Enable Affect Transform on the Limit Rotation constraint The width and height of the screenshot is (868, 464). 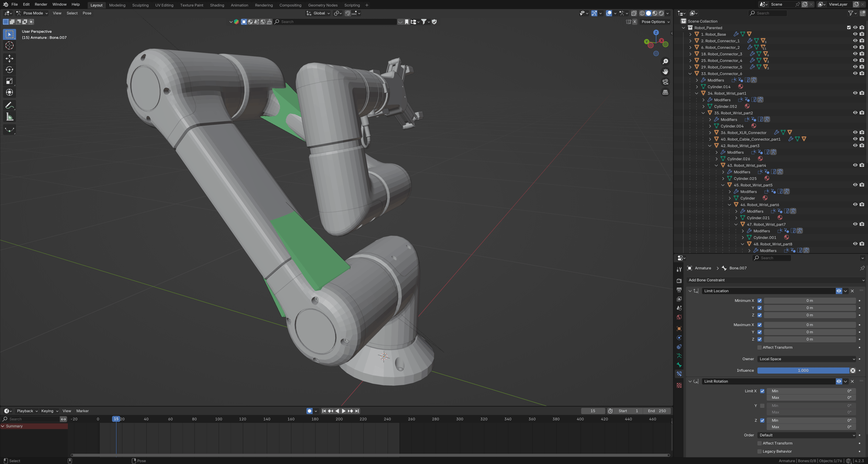759,443
